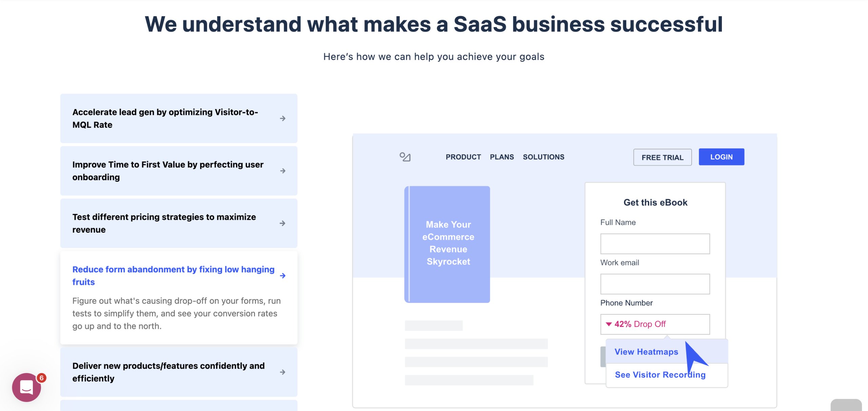Image resolution: width=868 pixels, height=411 pixels.
Task: Collapse the Reduce form abandonment panel
Action: pyautogui.click(x=173, y=275)
